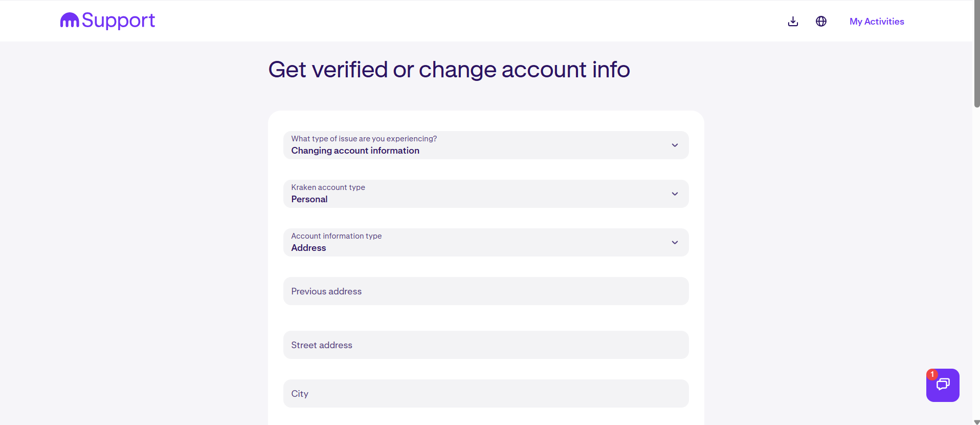Click the 'Get verified or change account info' heading
The image size is (980, 425).
click(x=449, y=70)
